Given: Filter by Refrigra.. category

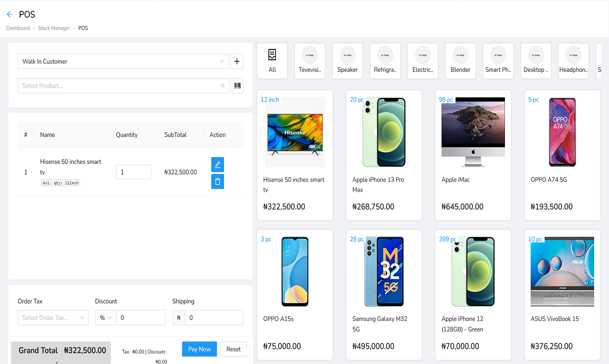Looking at the screenshot, I should tap(385, 61).
